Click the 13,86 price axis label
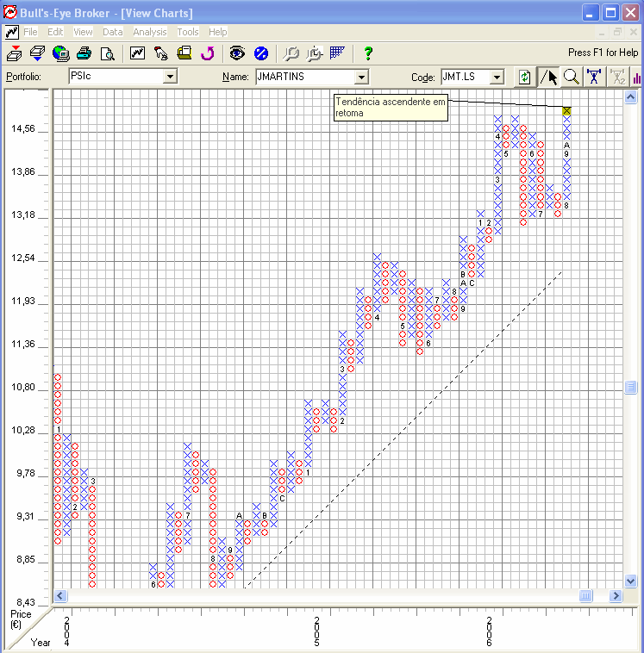This screenshot has width=644, height=653. [23, 171]
